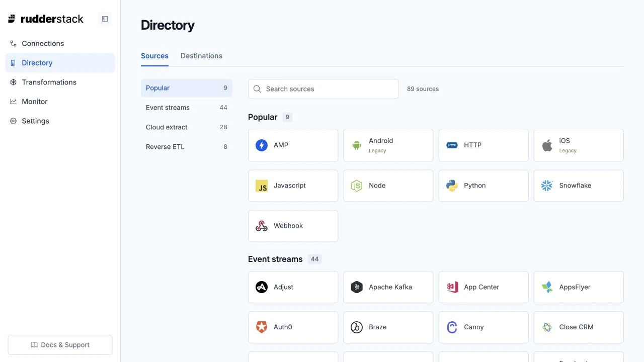Click the "89 sources" count text
Screen dimensions: 644x362
pyautogui.click(x=423, y=89)
